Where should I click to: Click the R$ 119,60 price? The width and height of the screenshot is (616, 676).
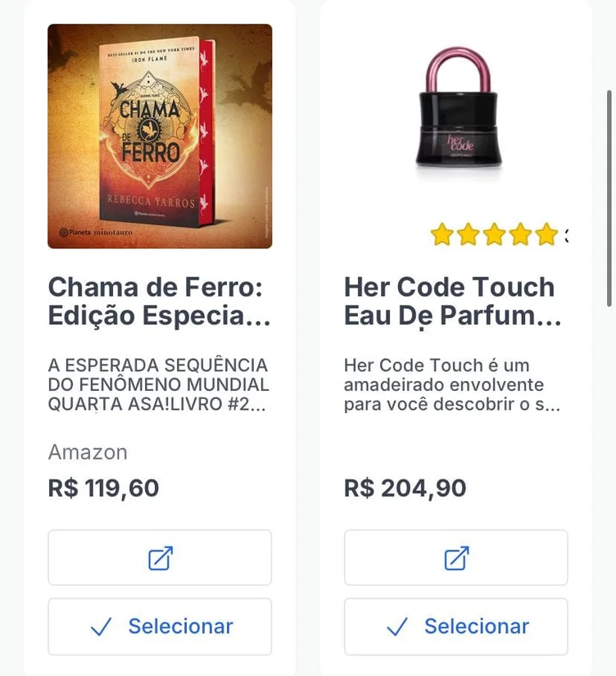click(103, 488)
